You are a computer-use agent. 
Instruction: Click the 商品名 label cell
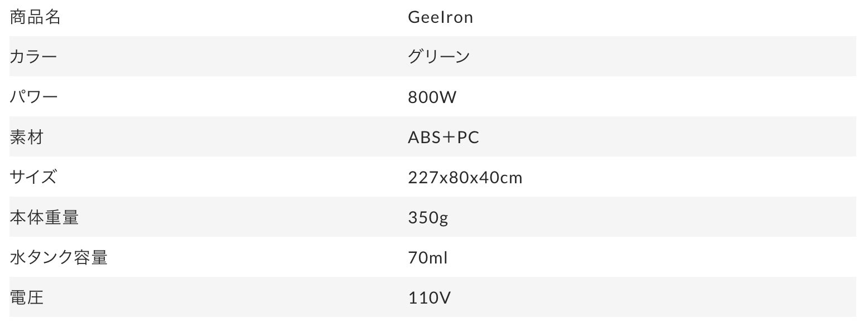[35, 17]
